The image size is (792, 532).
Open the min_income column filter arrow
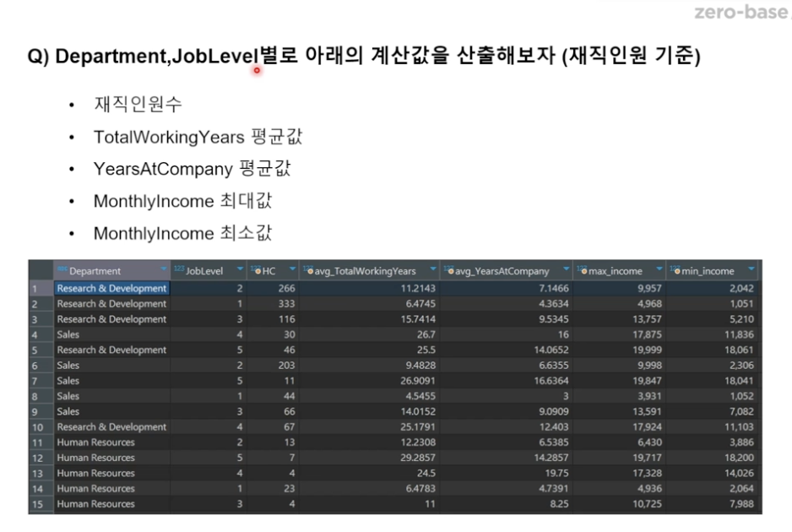click(751, 269)
